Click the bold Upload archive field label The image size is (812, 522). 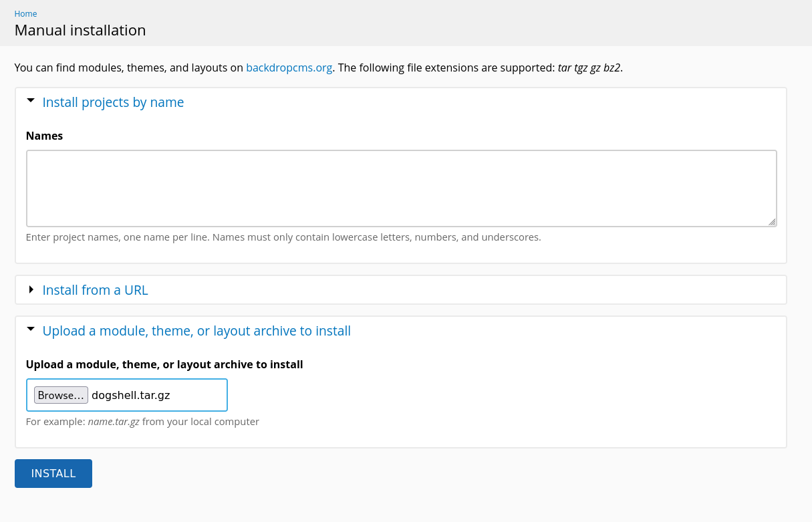pyautogui.click(x=164, y=364)
